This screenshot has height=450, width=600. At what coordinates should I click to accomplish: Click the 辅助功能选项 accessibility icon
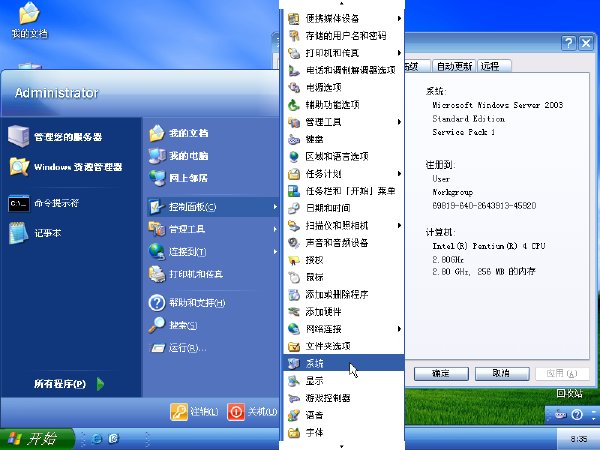[x=293, y=104]
